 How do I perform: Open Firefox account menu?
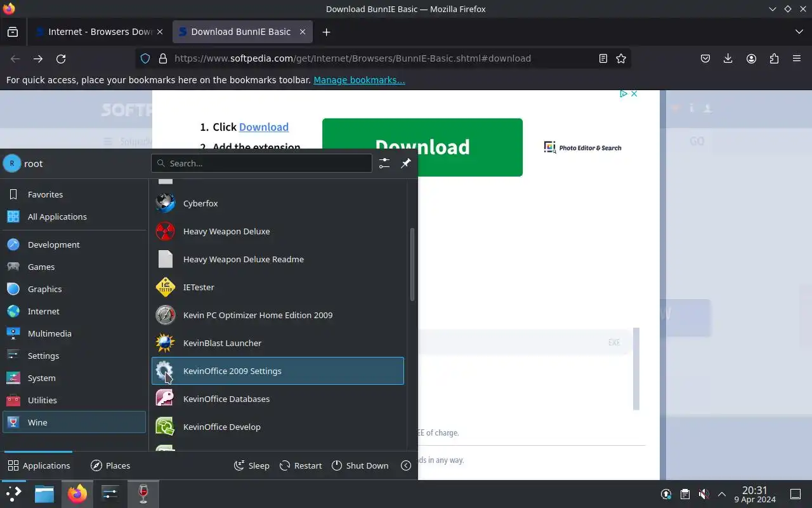tap(751, 58)
